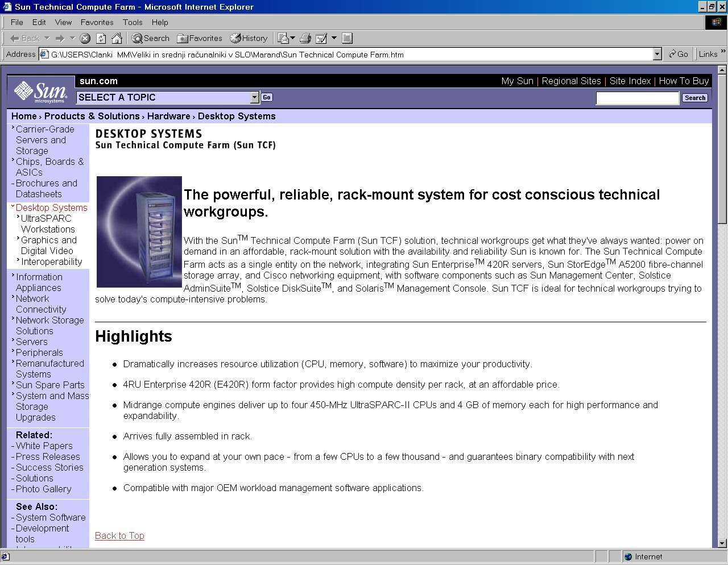Click the rack-mount server product image
The height and width of the screenshot is (565, 728).
(139, 232)
